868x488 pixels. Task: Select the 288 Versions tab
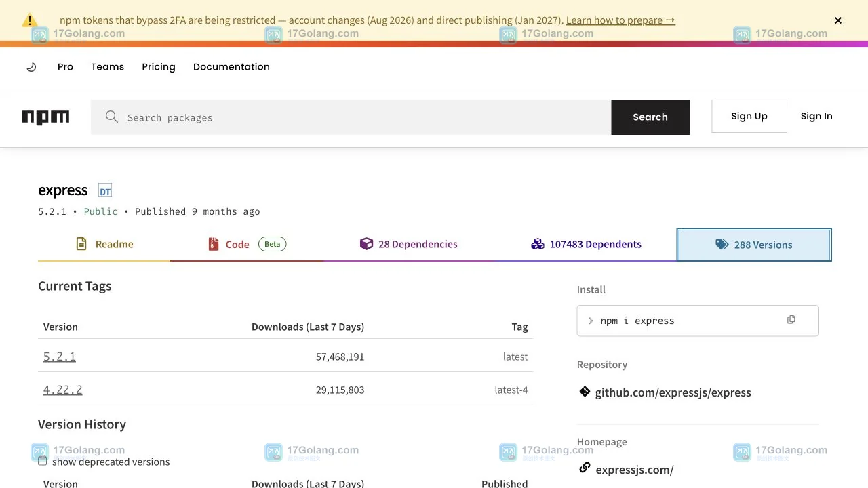coord(754,245)
